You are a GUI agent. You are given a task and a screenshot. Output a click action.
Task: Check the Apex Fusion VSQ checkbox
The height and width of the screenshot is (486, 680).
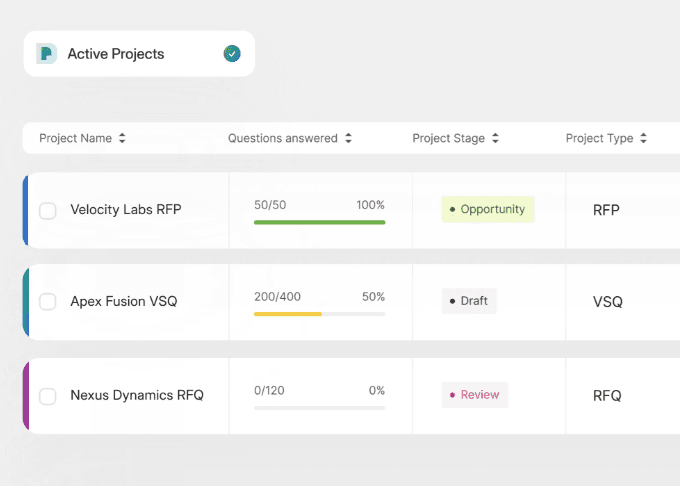(x=47, y=302)
